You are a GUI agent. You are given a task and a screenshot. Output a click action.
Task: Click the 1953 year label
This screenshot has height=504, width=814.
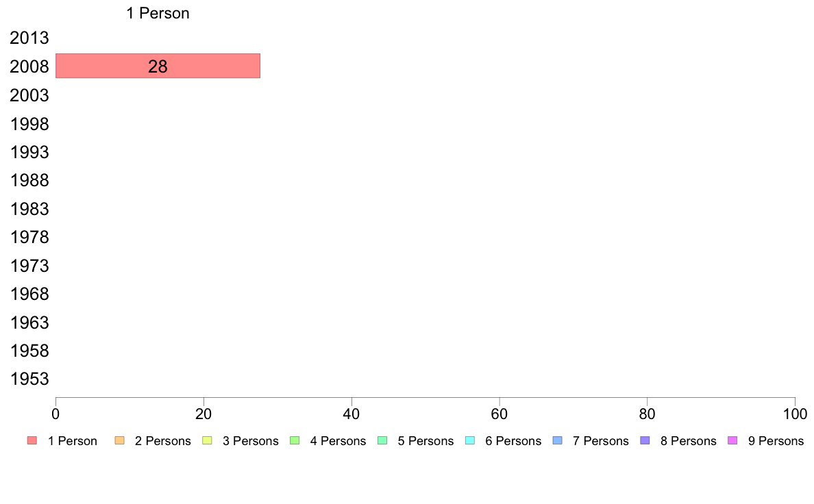click(29, 379)
